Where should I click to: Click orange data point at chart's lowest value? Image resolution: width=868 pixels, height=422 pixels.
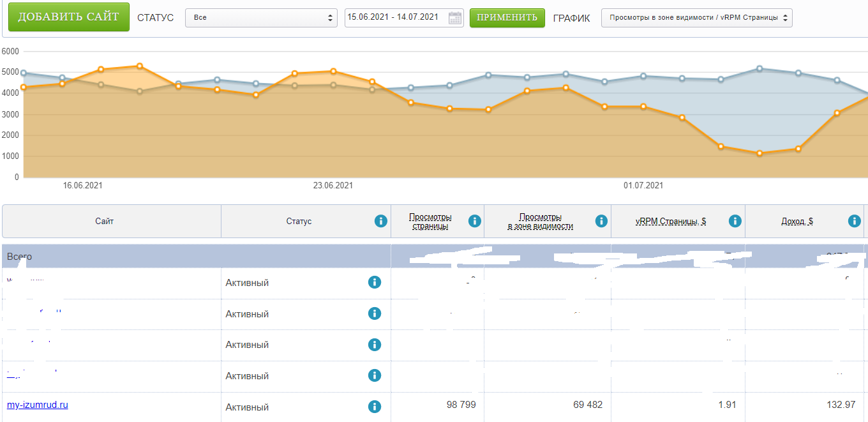tap(759, 153)
